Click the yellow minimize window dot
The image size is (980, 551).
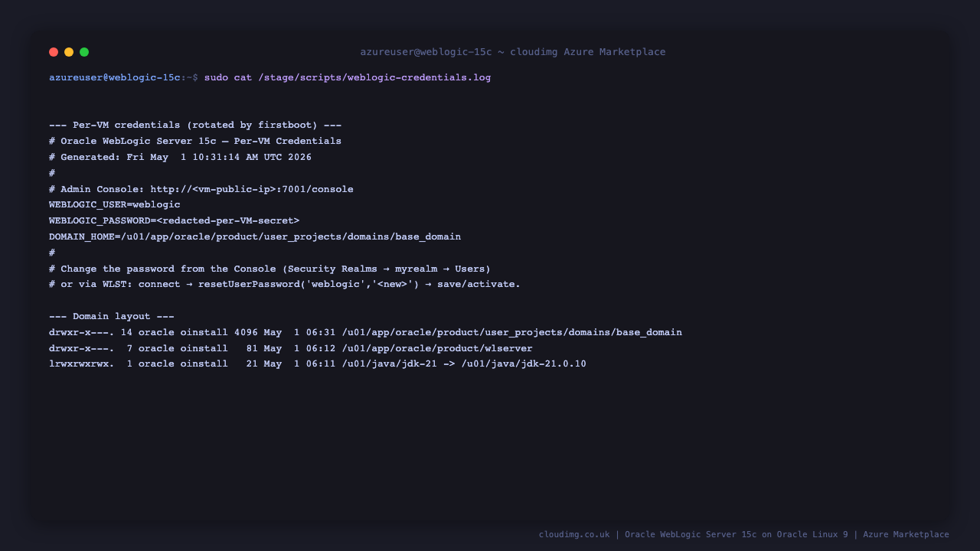point(69,52)
